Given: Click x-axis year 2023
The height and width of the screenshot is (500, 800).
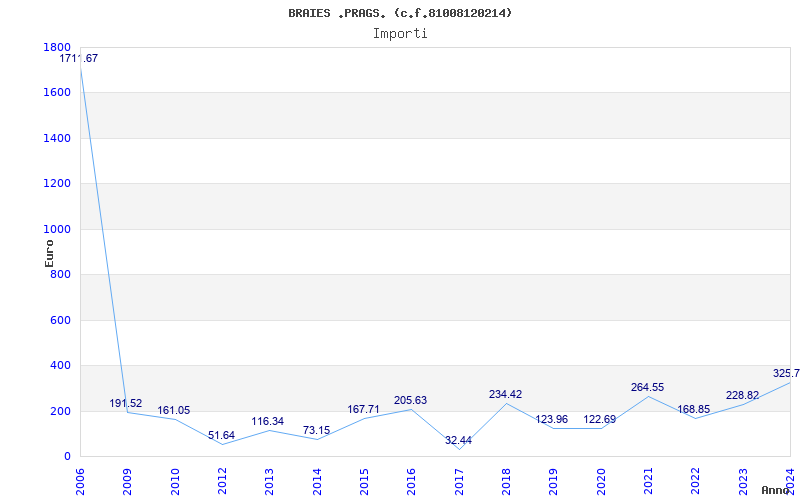Looking at the screenshot, I should click(743, 482).
